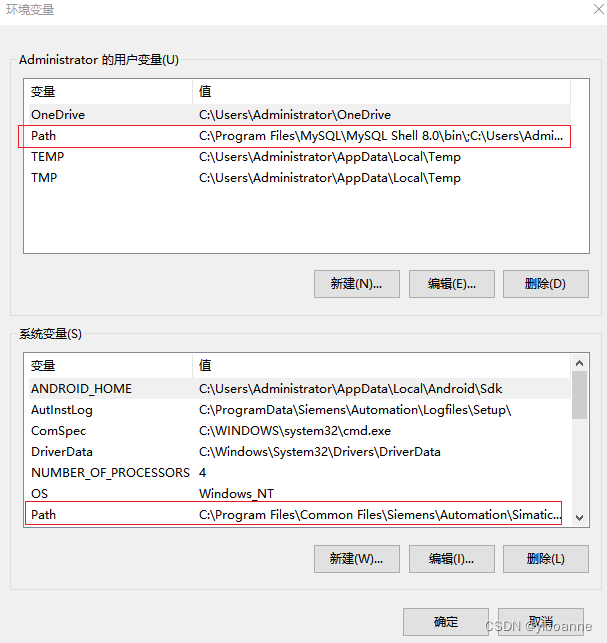Click the C:\WINDOWS\system32\cmd.exe value
The width and height of the screenshot is (607, 643).
[295, 431]
